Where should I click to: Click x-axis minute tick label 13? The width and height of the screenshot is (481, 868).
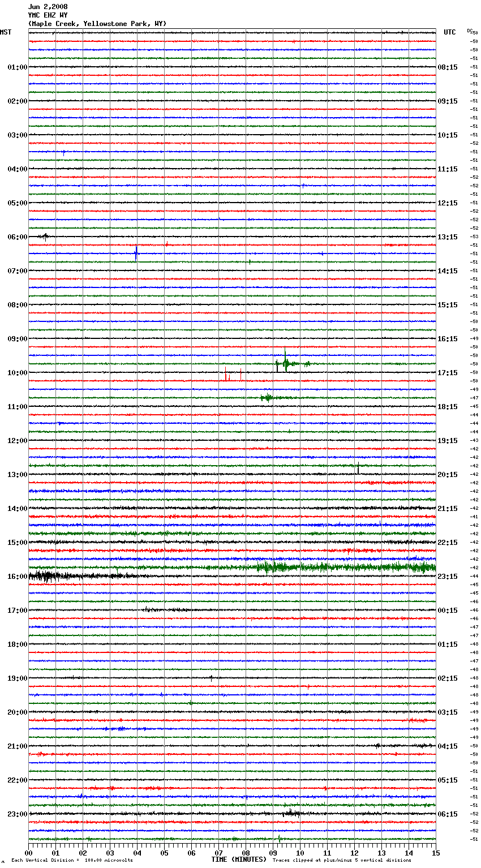pos(381,853)
